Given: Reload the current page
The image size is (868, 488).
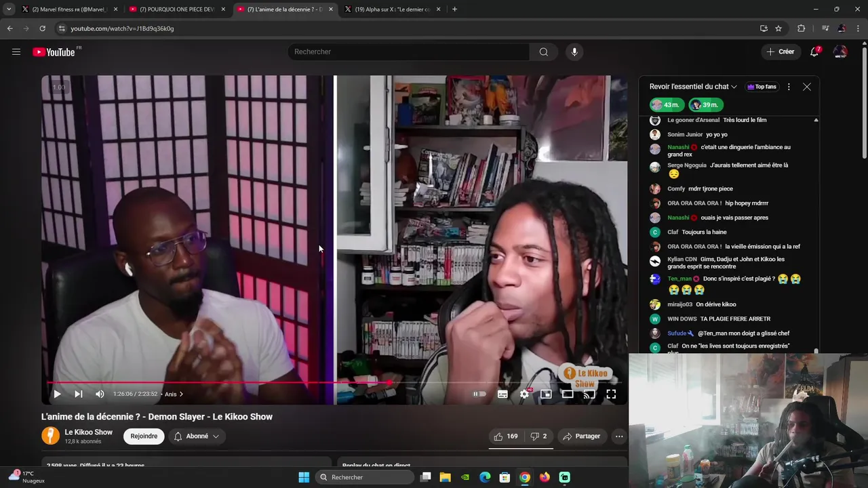Looking at the screenshot, I should (x=42, y=28).
